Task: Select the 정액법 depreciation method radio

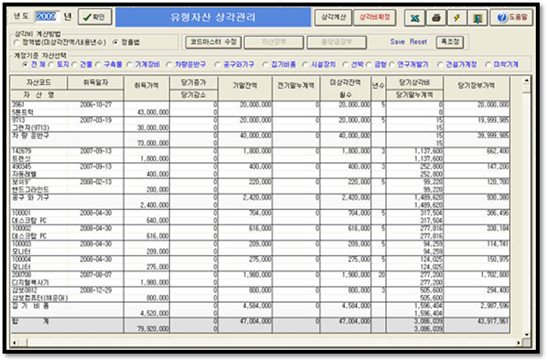Action: 17,42
